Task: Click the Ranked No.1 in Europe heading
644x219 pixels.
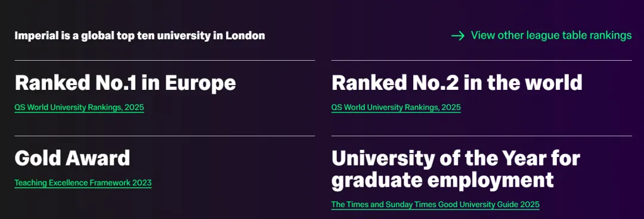Action: (x=125, y=83)
